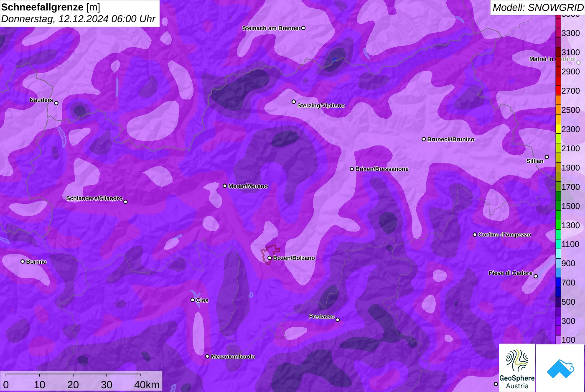585x392 pixels.
Task: Click the Cortina d'Ampezzo label text
Action: pyautogui.click(x=505, y=235)
